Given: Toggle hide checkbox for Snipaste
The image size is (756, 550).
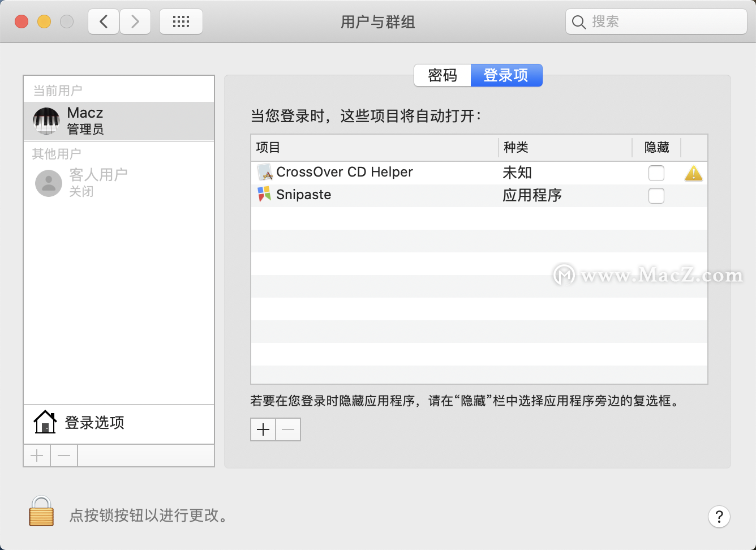Looking at the screenshot, I should coord(656,196).
